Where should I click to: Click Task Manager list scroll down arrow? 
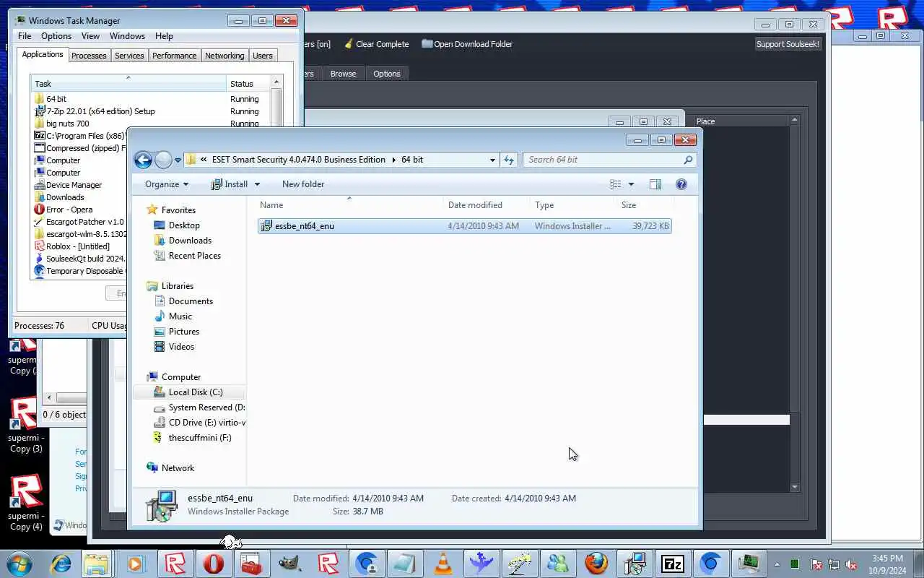coord(276,275)
